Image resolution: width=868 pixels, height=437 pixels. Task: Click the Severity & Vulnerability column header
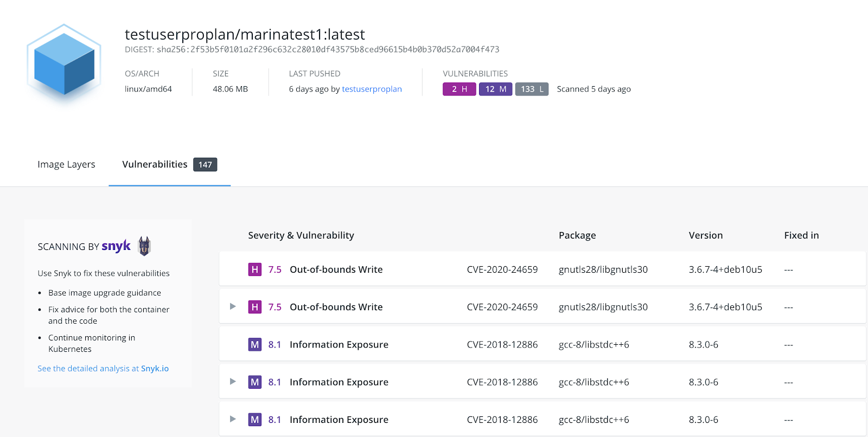(301, 235)
